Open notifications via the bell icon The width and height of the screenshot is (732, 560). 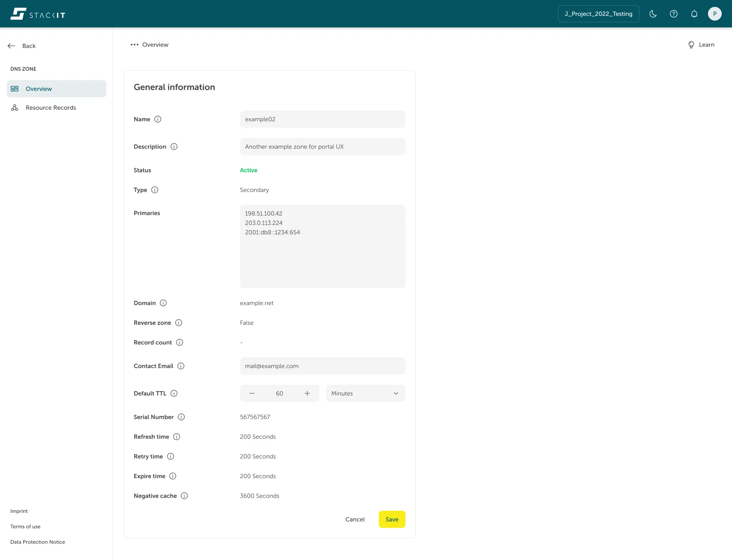(694, 14)
